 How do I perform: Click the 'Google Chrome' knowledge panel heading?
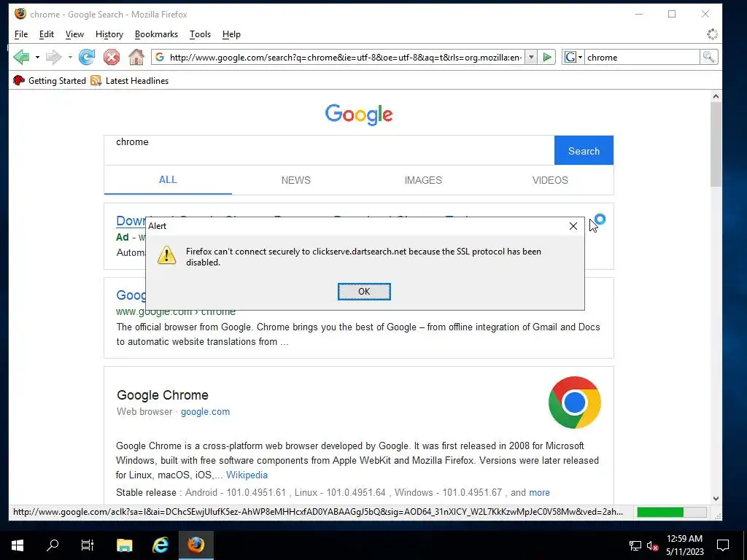163,395
